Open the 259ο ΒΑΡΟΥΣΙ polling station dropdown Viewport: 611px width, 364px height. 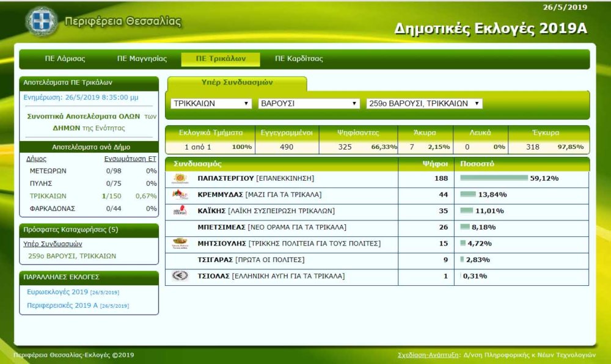(425, 104)
